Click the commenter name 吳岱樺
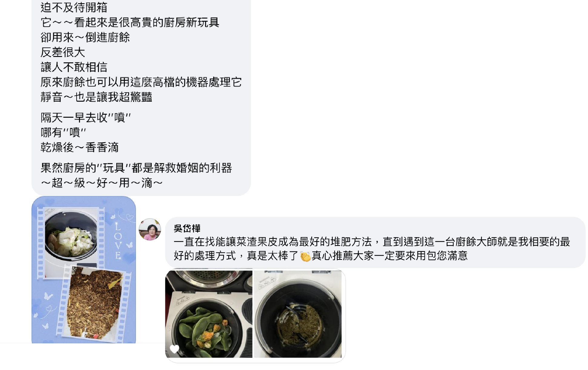Image resolution: width=588 pixels, height=370 pixels. coord(187,228)
